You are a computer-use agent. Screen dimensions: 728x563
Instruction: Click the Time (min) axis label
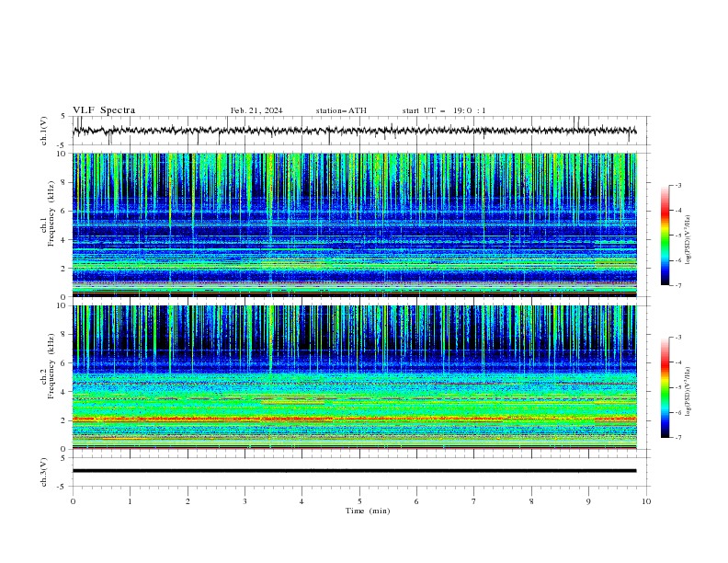(x=368, y=511)
